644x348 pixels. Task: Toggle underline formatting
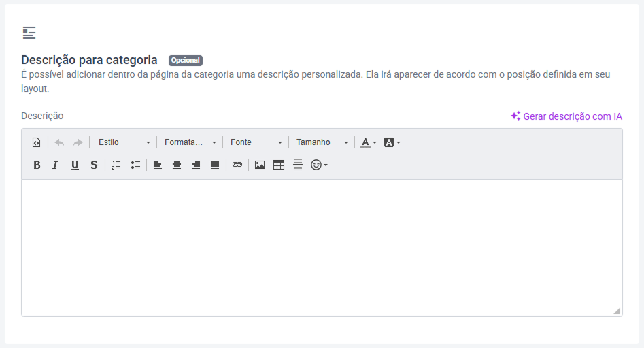(75, 165)
